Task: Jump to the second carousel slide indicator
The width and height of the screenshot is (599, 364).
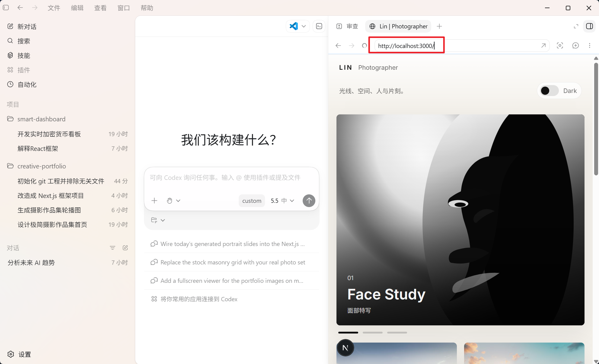Action: coord(373,333)
